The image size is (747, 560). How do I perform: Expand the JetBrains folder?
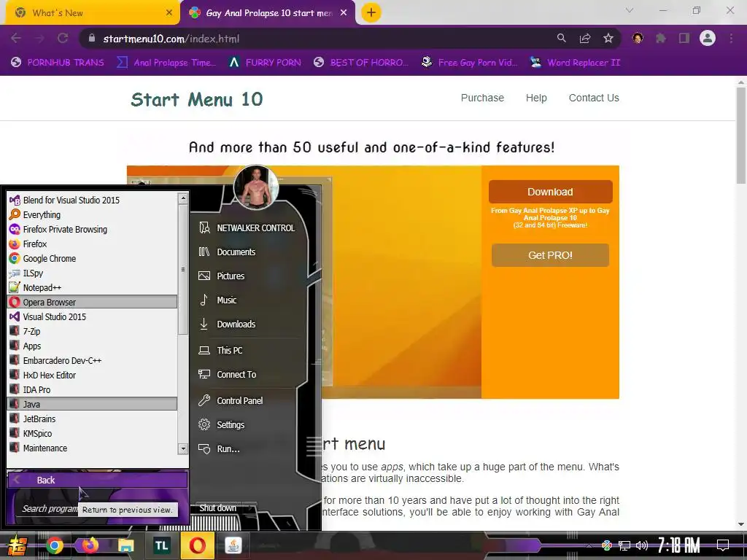pos(93,419)
